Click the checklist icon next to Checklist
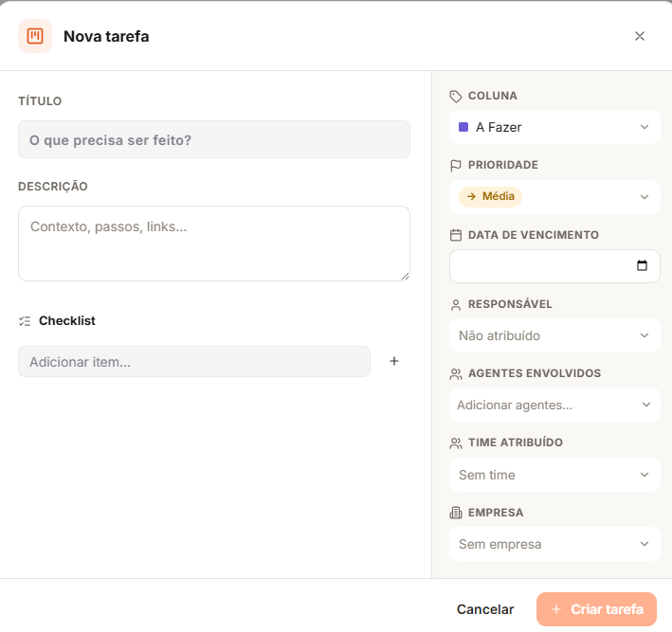672x632 pixels. 25,321
